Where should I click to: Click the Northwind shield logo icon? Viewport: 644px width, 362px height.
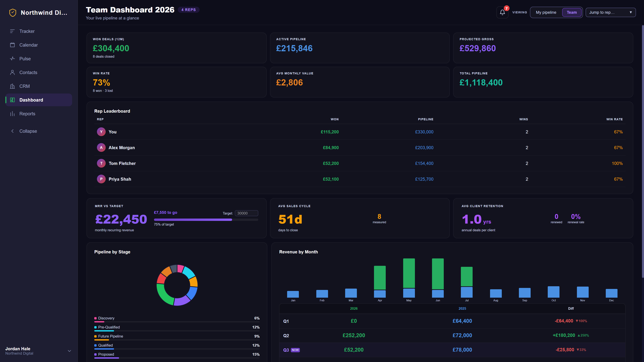[13, 13]
